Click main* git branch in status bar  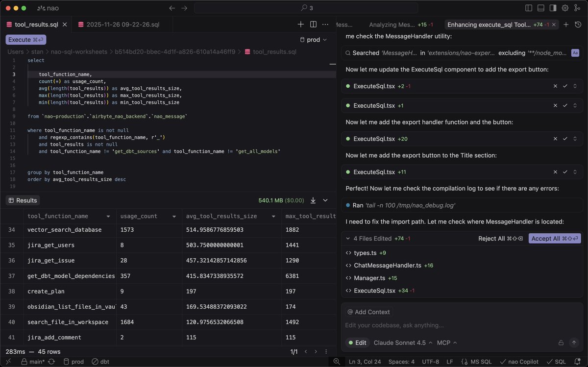(x=33, y=362)
